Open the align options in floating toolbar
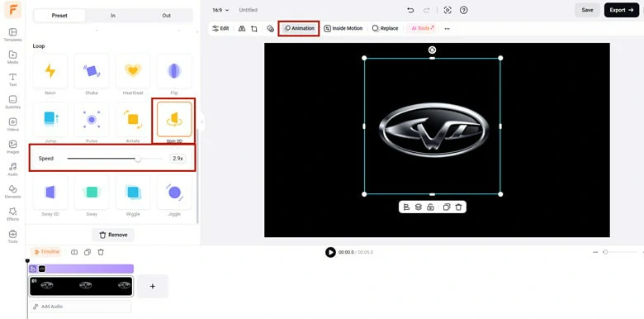This screenshot has height=319, width=644. [406, 207]
